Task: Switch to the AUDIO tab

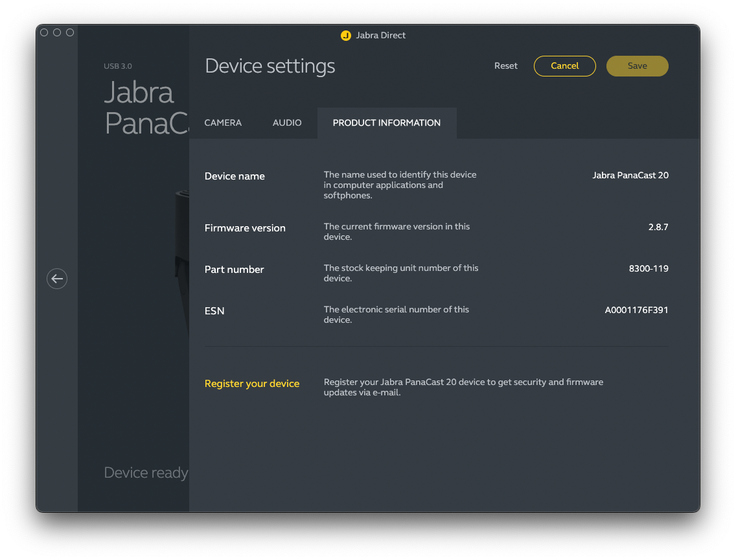Action: tap(287, 123)
